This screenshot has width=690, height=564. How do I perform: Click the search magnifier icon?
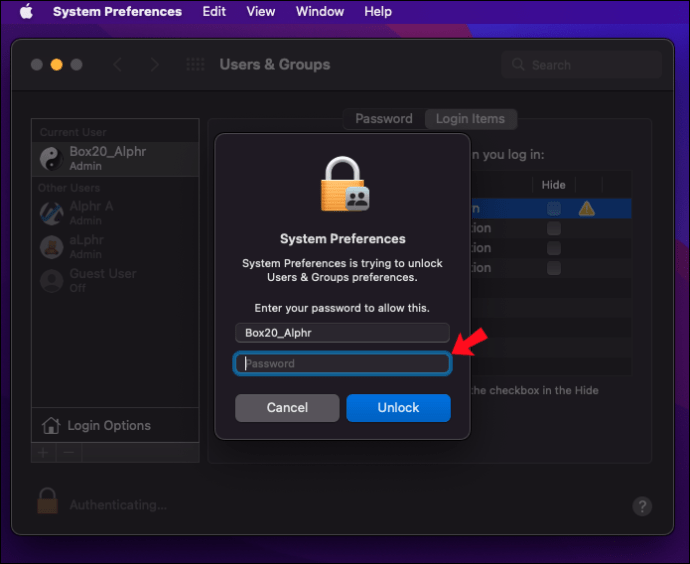click(518, 65)
